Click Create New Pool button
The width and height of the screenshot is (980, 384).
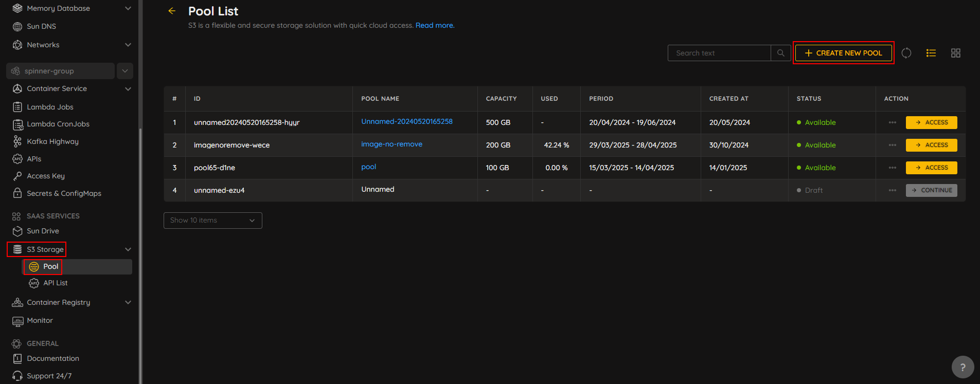click(844, 53)
